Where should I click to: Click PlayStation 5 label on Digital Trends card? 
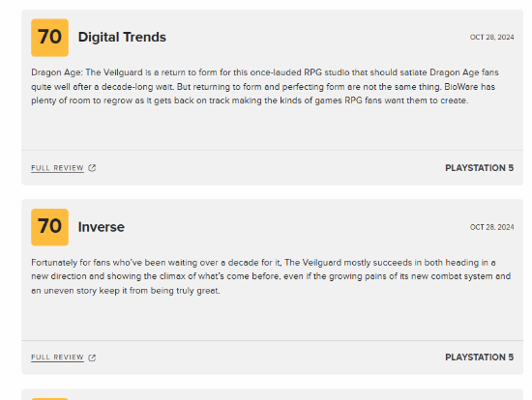pos(480,168)
